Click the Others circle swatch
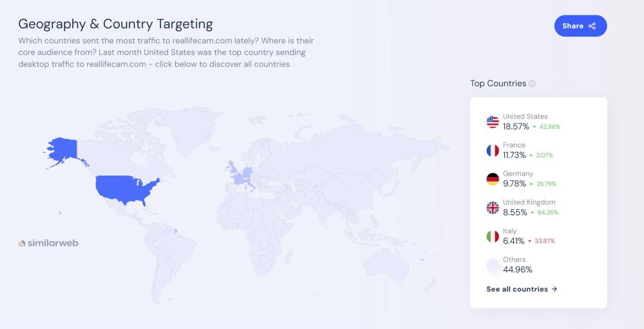The height and width of the screenshot is (329, 644). tap(493, 265)
